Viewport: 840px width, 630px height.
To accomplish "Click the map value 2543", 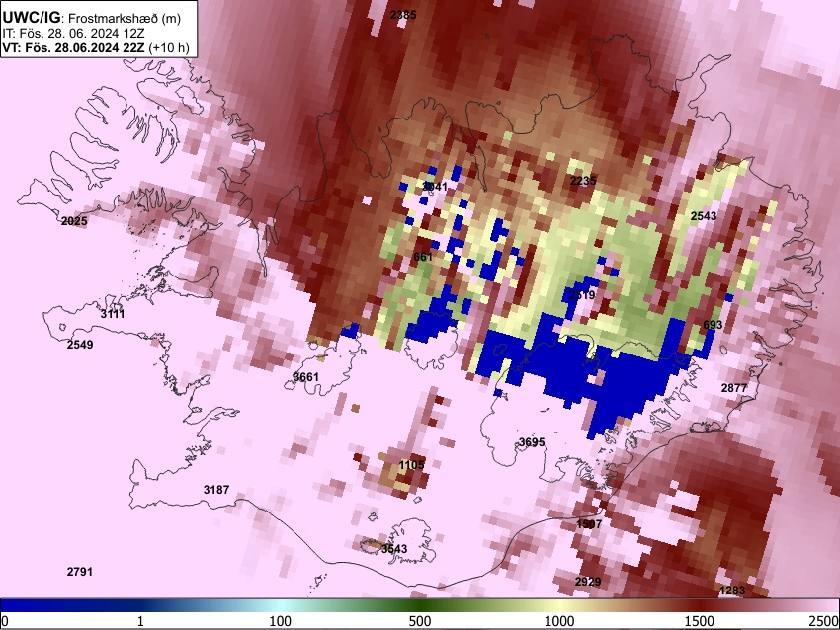I will [x=704, y=216].
